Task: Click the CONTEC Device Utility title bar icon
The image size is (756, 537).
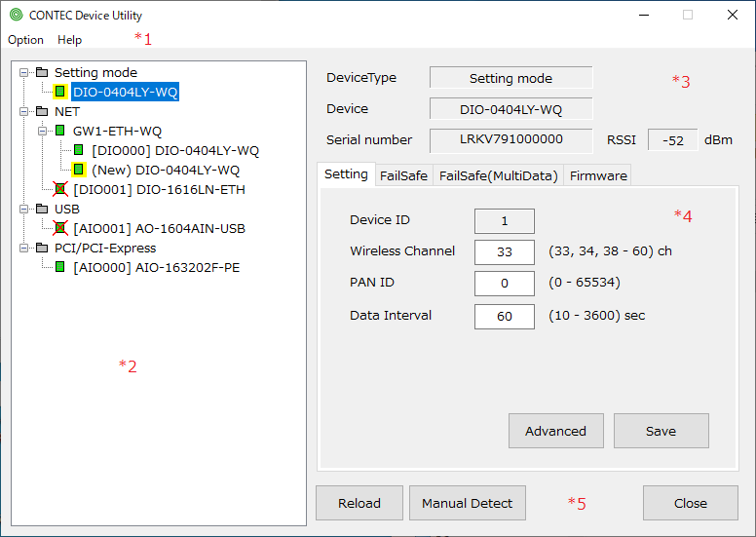Action: click(16, 15)
